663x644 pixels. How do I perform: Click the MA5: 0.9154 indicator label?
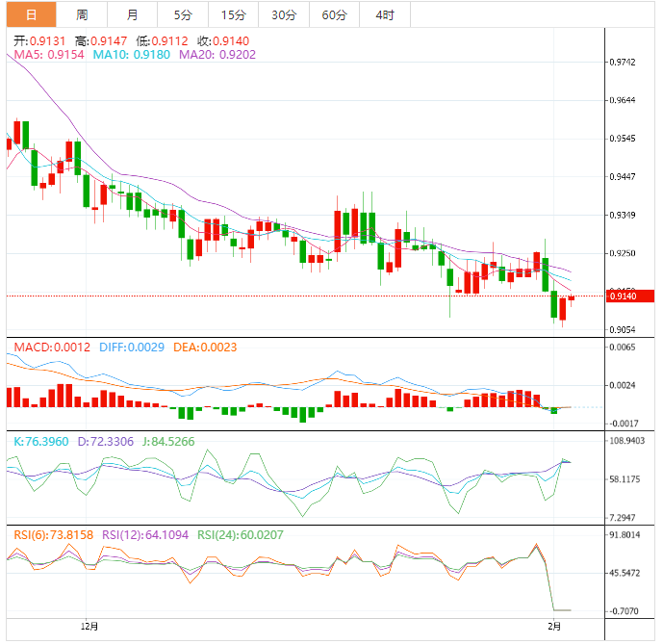click(49, 56)
